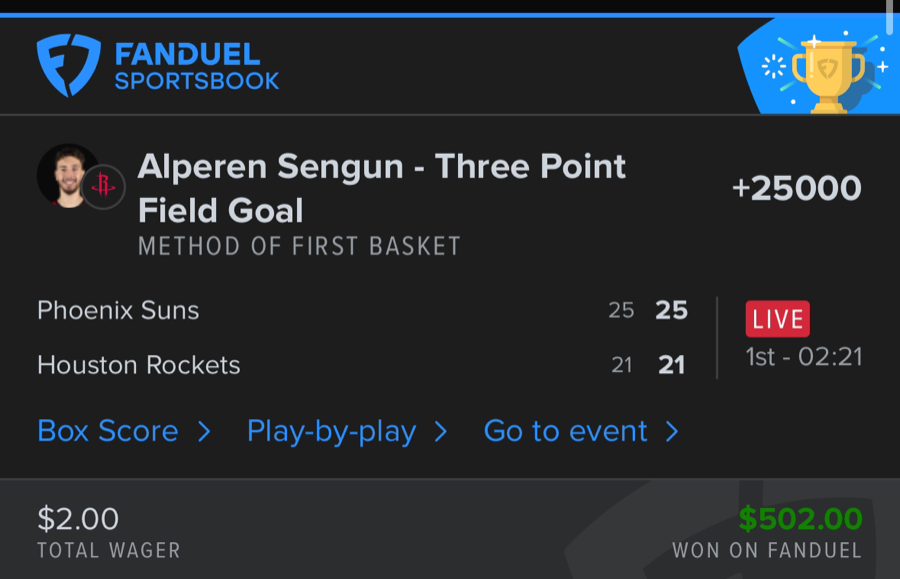
Task: Click the Alperen Sengun bet title
Action: pos(382,188)
